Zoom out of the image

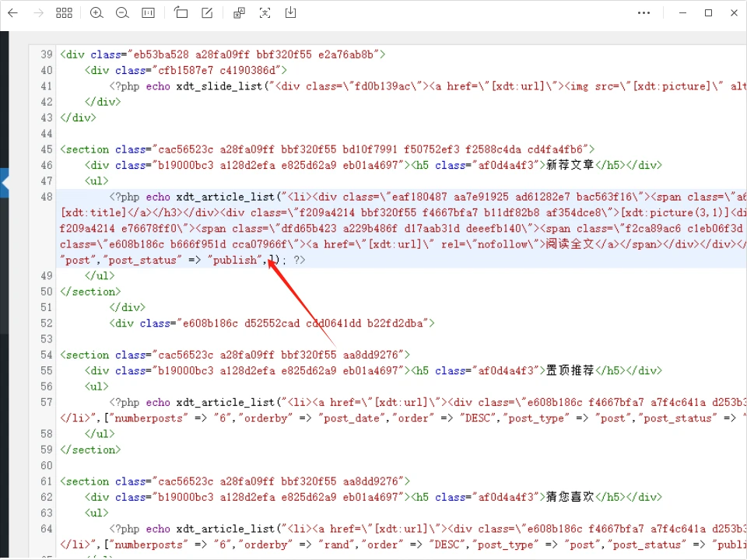point(122,12)
